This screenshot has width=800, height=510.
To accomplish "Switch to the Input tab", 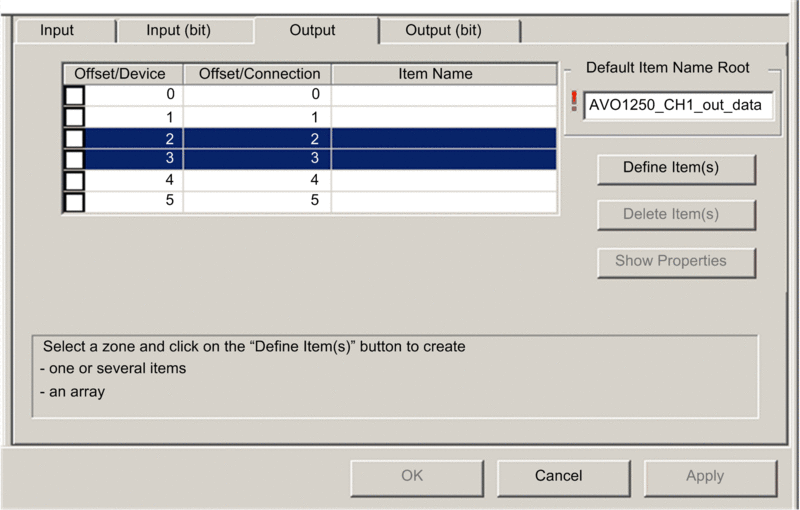I will (x=57, y=30).
